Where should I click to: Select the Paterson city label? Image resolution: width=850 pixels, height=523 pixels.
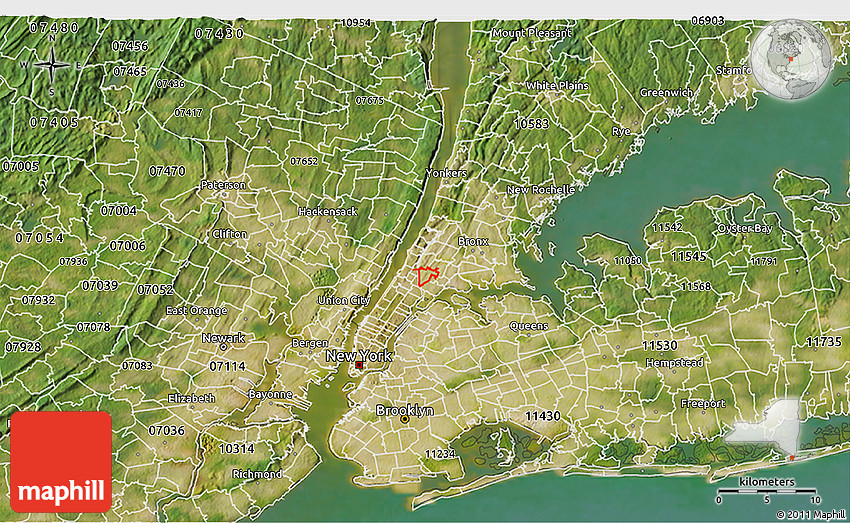222,185
